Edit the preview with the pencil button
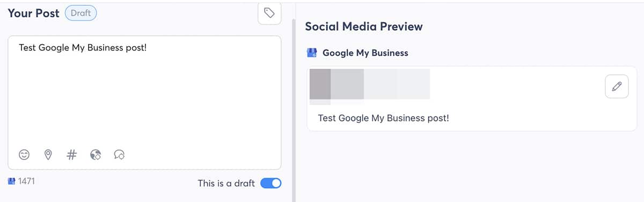This screenshot has width=644, height=202. (x=617, y=86)
